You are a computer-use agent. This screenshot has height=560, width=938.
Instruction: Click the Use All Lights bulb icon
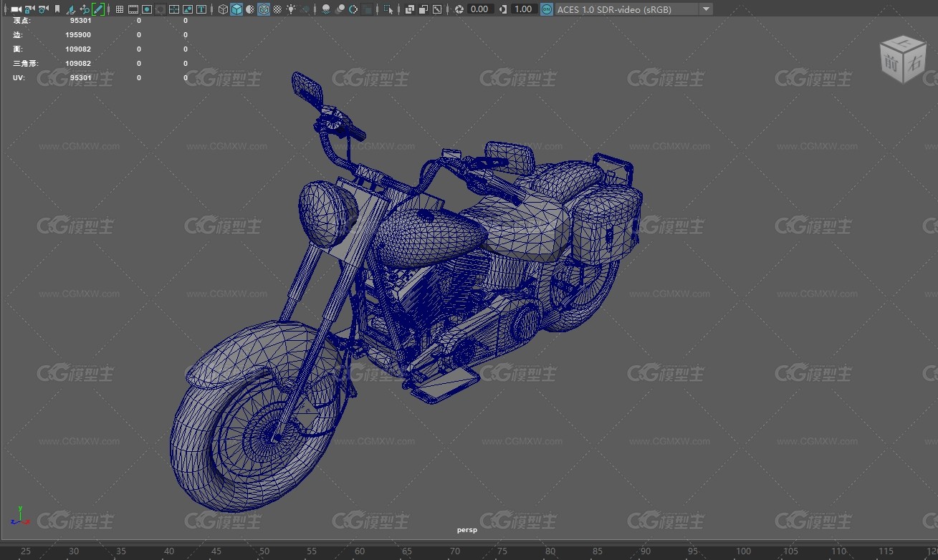[x=290, y=9]
